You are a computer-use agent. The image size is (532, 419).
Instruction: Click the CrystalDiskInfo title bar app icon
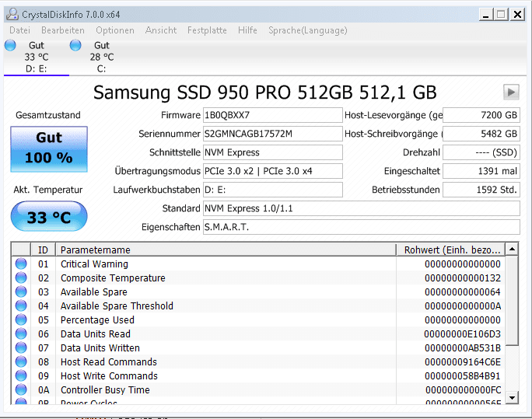12,14
